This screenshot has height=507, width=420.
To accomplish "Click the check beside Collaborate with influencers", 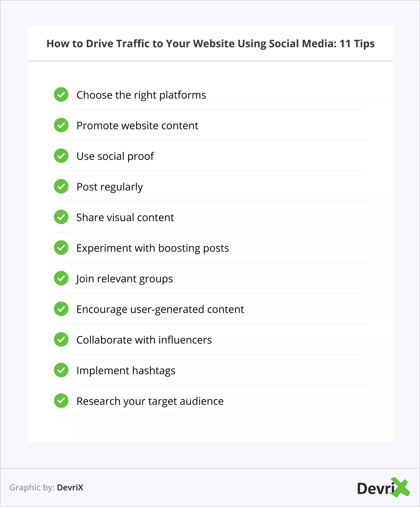I will pyautogui.click(x=61, y=340).
